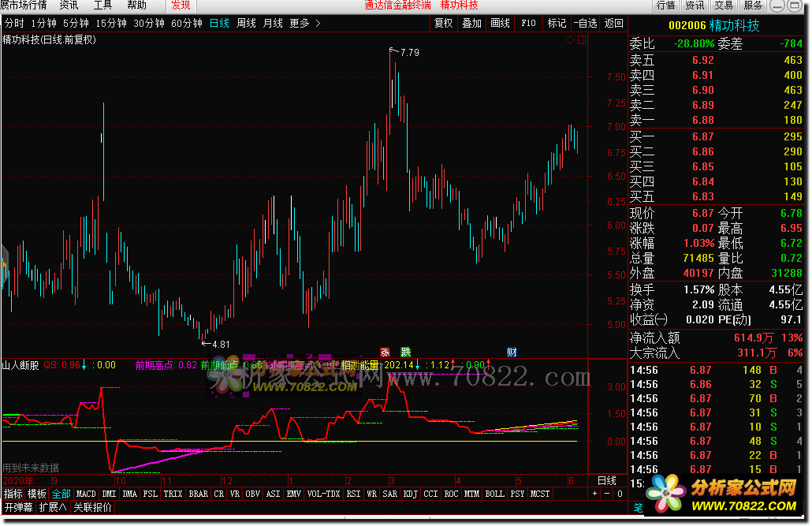Select the CR indicator
Screen dimensions: 812x526
(219, 494)
